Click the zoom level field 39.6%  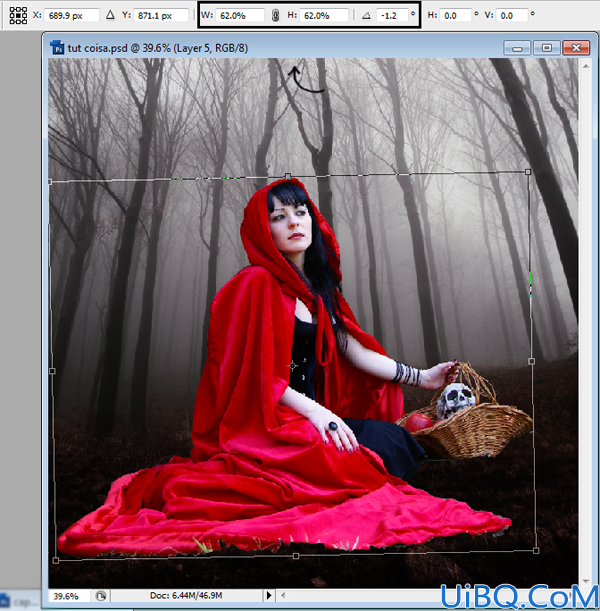click(x=69, y=596)
